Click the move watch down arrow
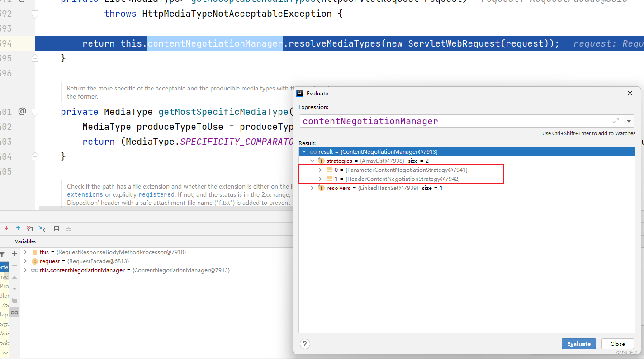 pyautogui.click(x=14, y=288)
